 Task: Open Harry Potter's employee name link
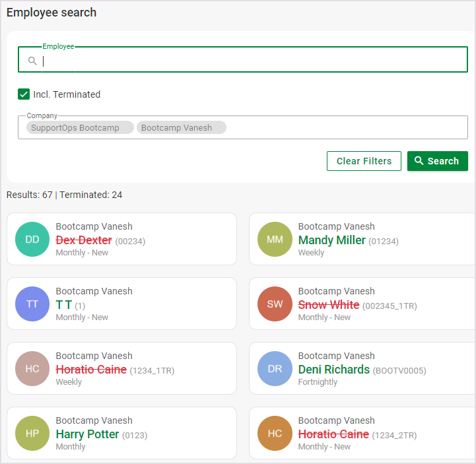coord(87,434)
